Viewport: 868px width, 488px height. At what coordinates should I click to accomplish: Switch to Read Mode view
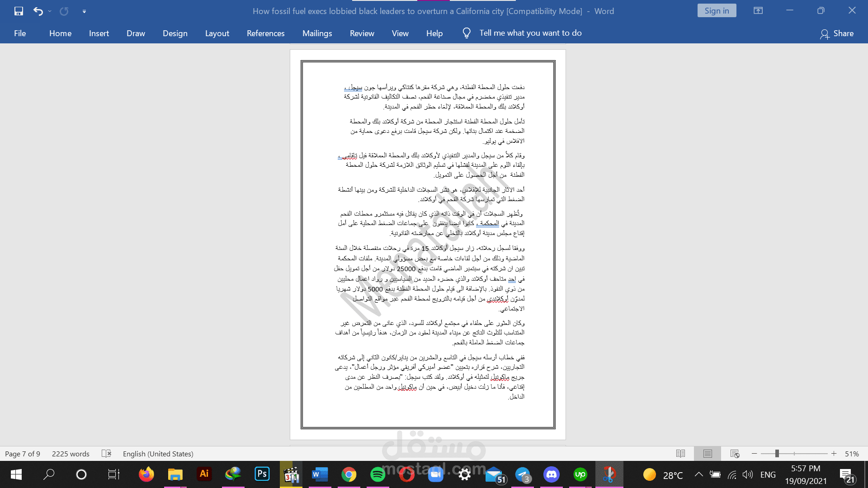680,454
